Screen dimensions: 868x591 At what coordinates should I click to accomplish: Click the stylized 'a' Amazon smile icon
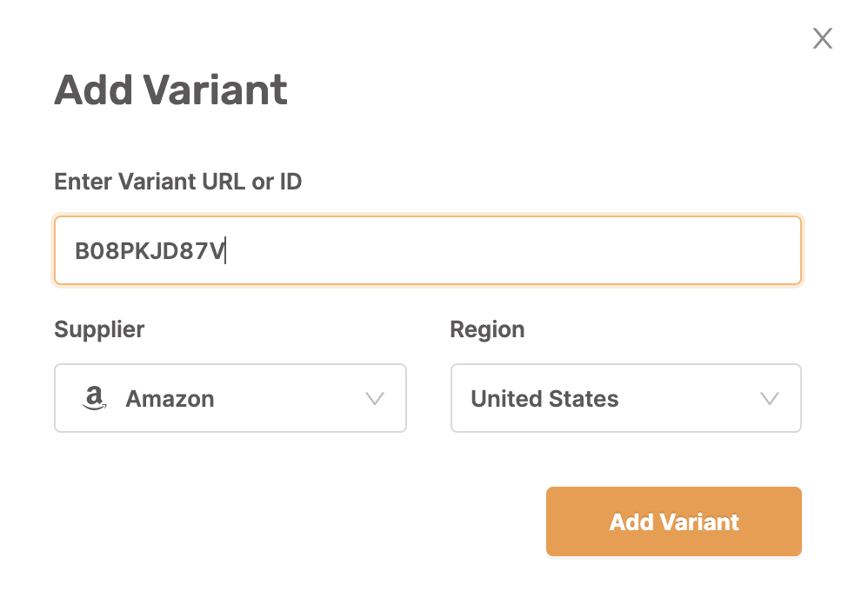96,398
